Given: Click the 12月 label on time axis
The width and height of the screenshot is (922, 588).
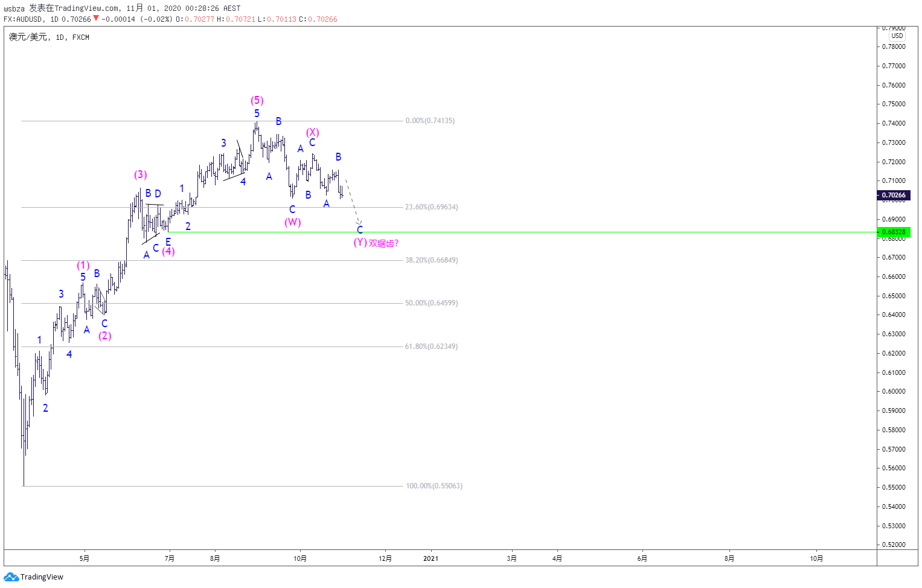Looking at the screenshot, I should tap(385, 558).
